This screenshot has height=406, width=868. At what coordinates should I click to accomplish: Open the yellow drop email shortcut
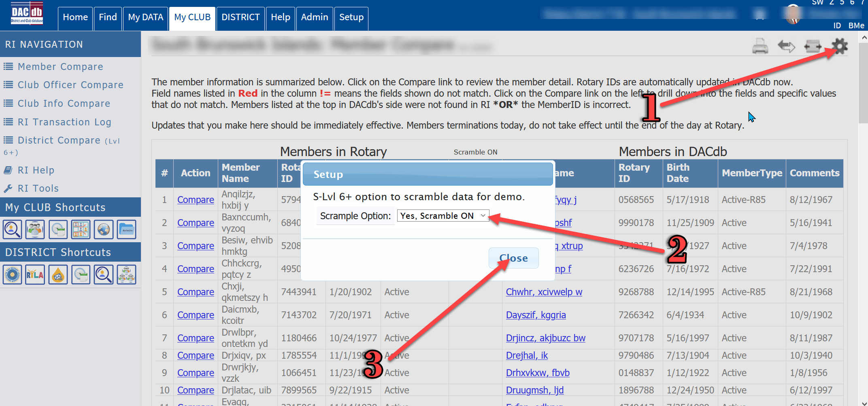point(58,275)
